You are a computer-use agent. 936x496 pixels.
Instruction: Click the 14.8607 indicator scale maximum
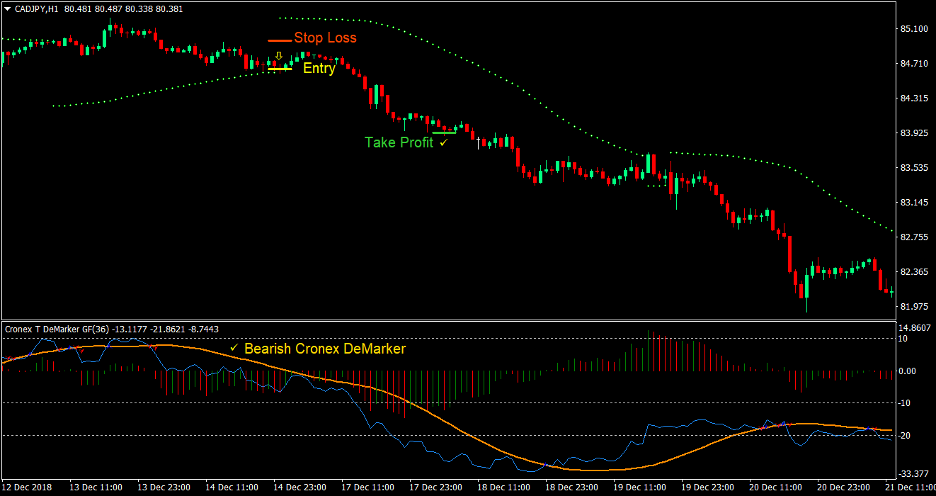tap(915, 328)
